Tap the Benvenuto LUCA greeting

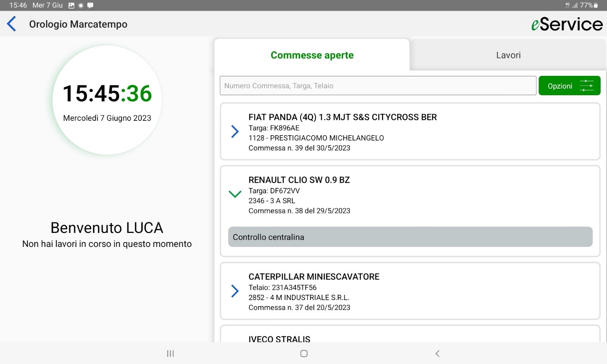click(x=107, y=228)
